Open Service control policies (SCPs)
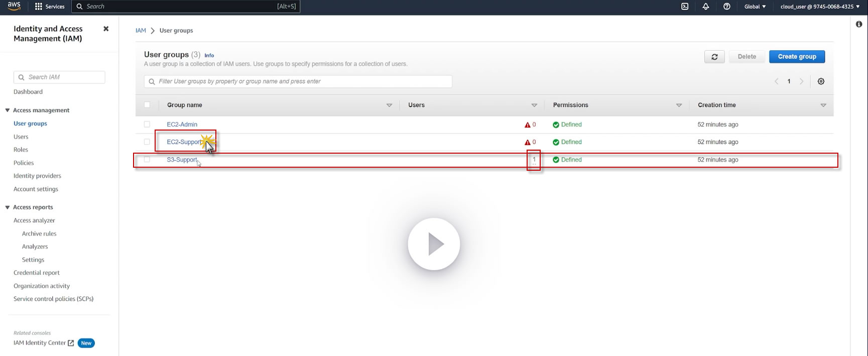 (x=54, y=299)
